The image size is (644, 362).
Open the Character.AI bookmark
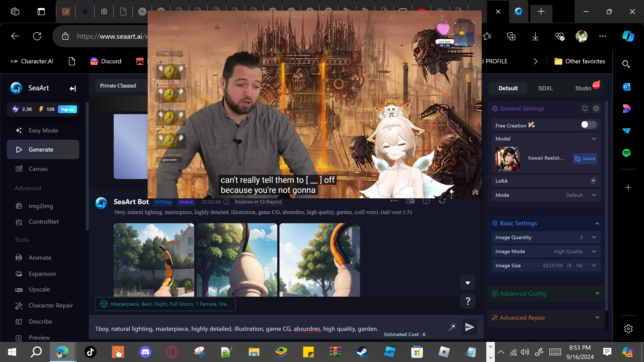pyautogui.click(x=32, y=61)
